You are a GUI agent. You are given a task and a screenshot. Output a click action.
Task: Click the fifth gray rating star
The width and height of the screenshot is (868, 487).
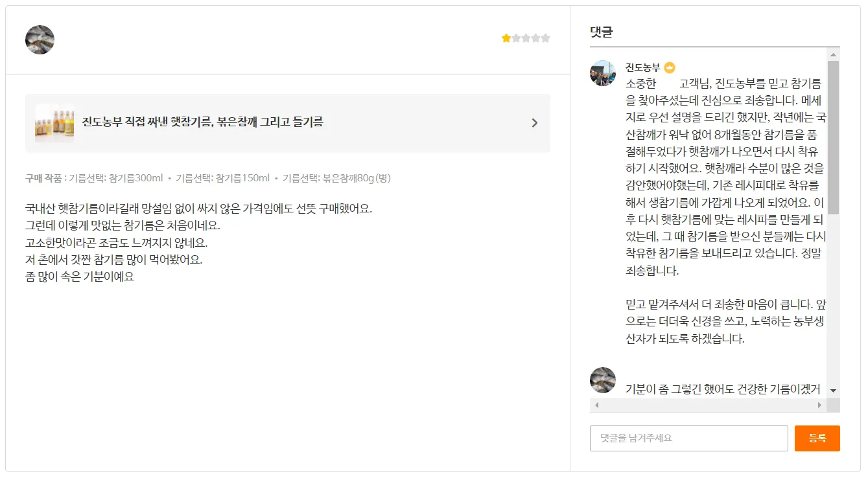[545, 38]
